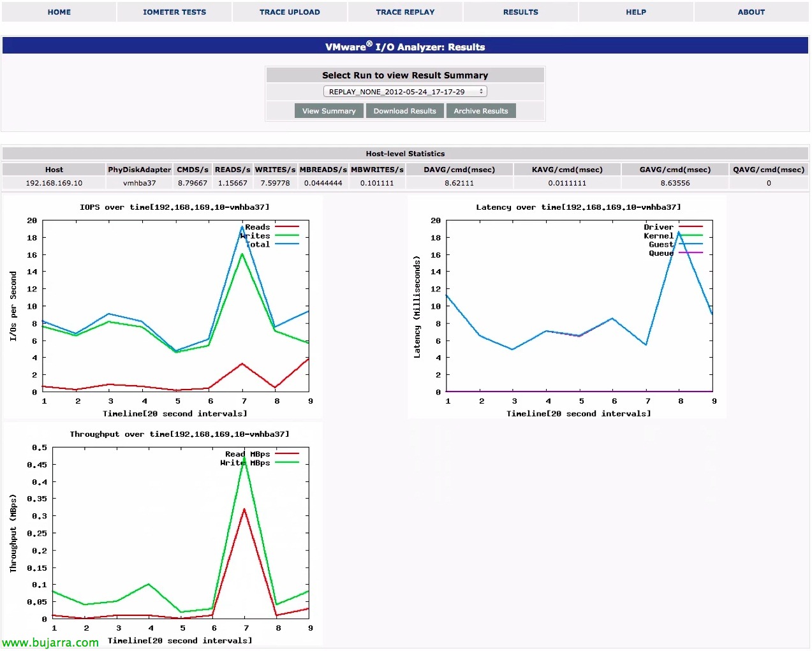The width and height of the screenshot is (812, 651).
Task: Select the vmhba37 adapter cell
Action: pyautogui.click(x=140, y=183)
